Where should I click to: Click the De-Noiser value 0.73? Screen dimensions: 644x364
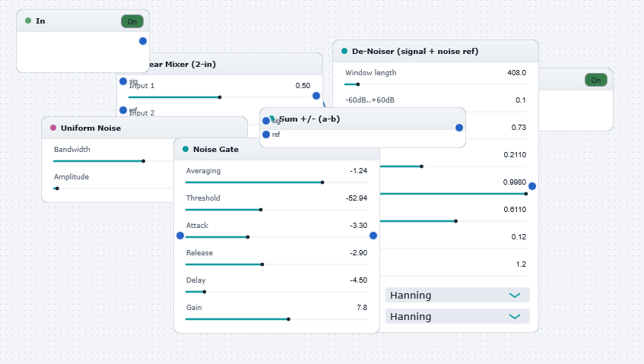[x=519, y=128]
